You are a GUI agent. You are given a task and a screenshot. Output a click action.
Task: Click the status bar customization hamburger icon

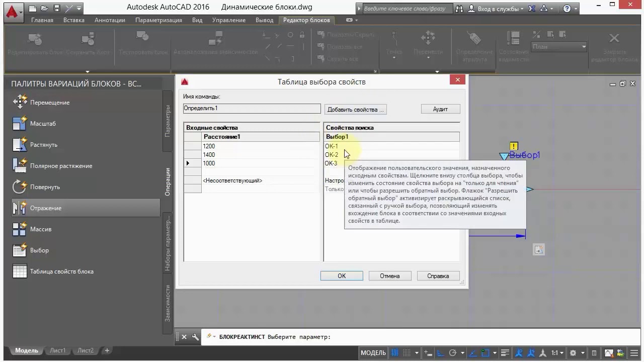pyautogui.click(x=634, y=353)
